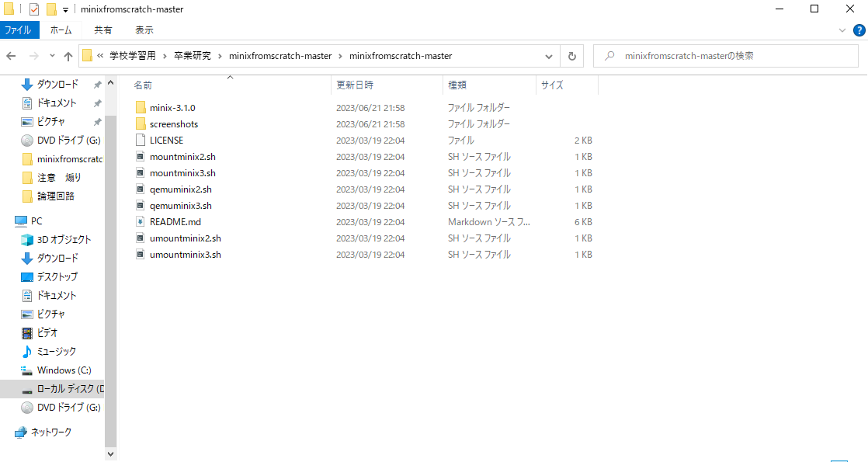868x462 pixels.
Task: Click the folder icon in address bar
Action: pyautogui.click(x=88, y=56)
